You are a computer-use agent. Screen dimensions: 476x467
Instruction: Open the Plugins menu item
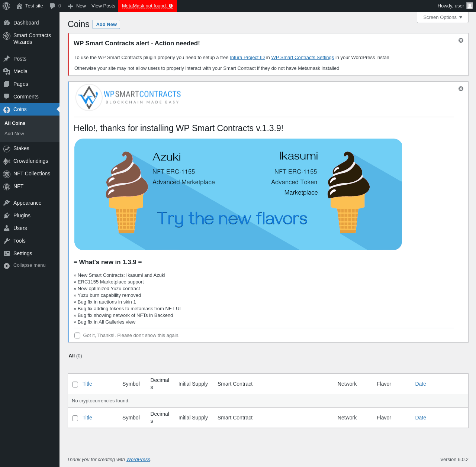click(x=30, y=215)
